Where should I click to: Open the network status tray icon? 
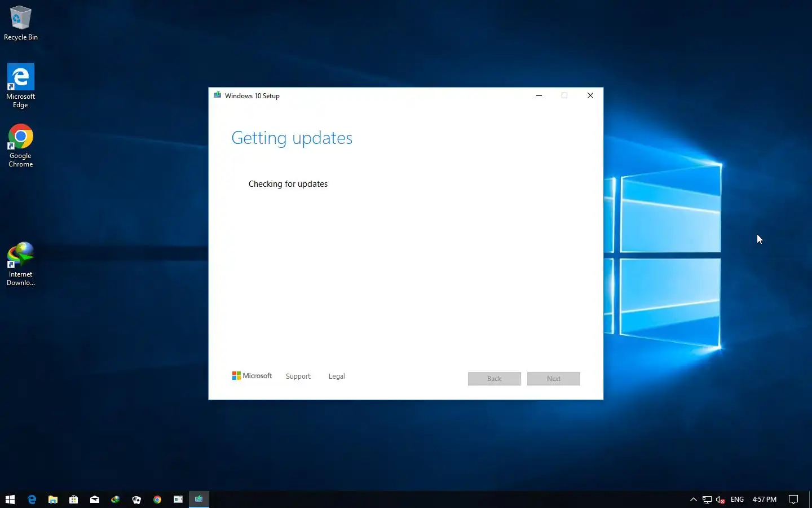coord(707,500)
